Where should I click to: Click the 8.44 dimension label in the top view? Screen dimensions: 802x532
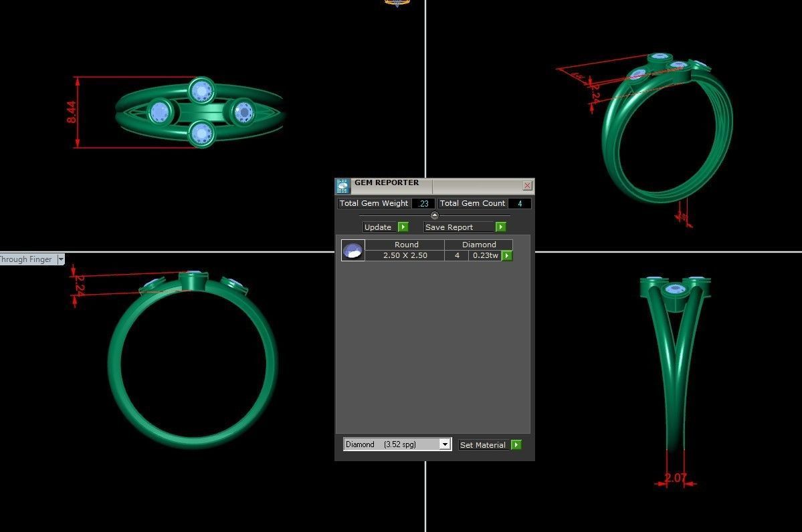pyautogui.click(x=71, y=112)
